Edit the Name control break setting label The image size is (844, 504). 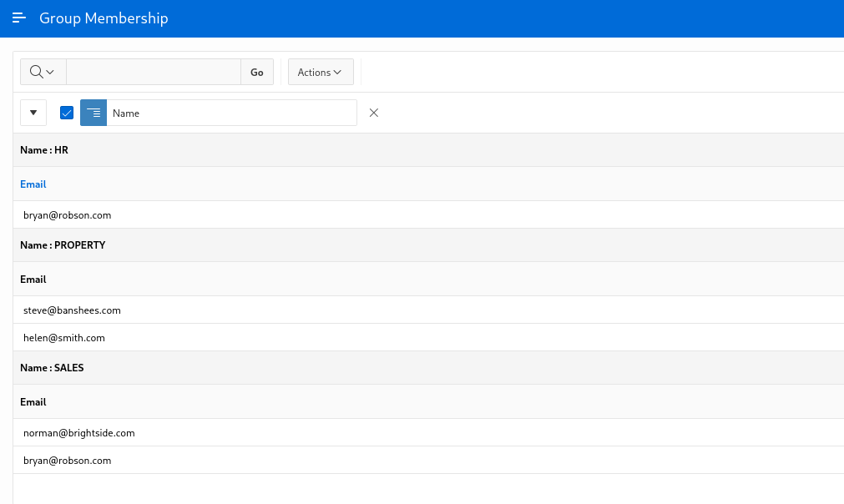(x=230, y=113)
